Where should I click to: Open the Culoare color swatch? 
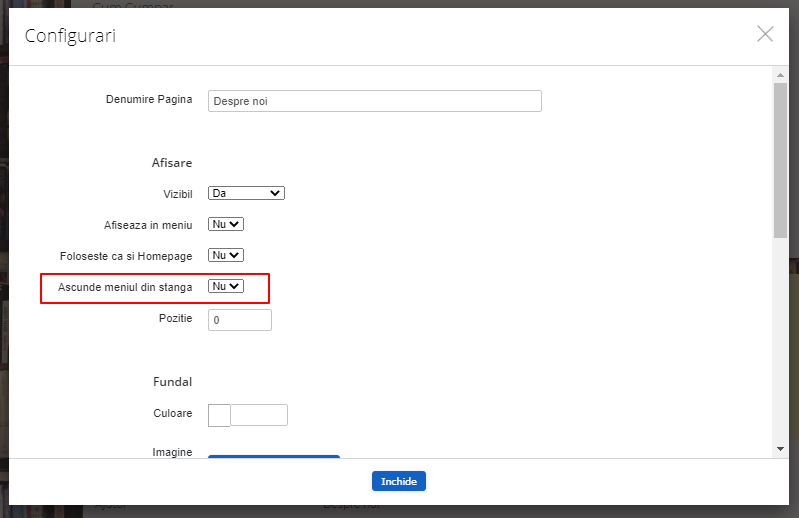(219, 415)
